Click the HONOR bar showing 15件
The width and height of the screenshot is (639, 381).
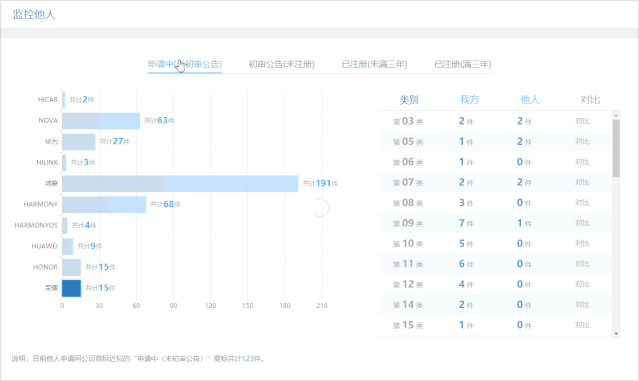point(71,267)
